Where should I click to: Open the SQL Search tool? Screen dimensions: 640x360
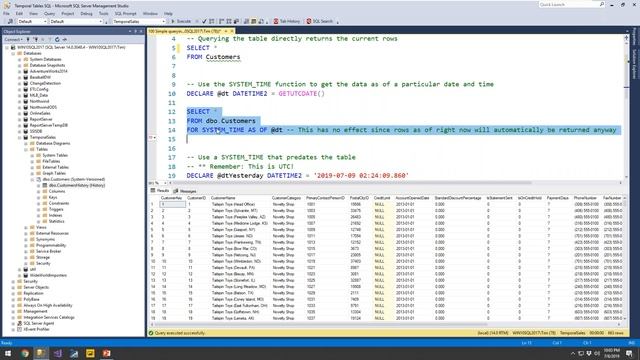click(x=320, y=21)
